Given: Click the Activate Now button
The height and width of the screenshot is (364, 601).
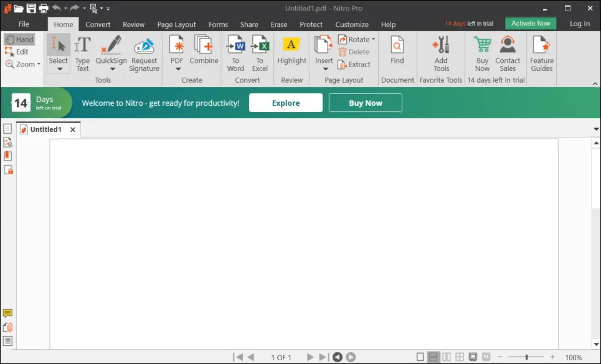Looking at the screenshot, I should [x=530, y=22].
